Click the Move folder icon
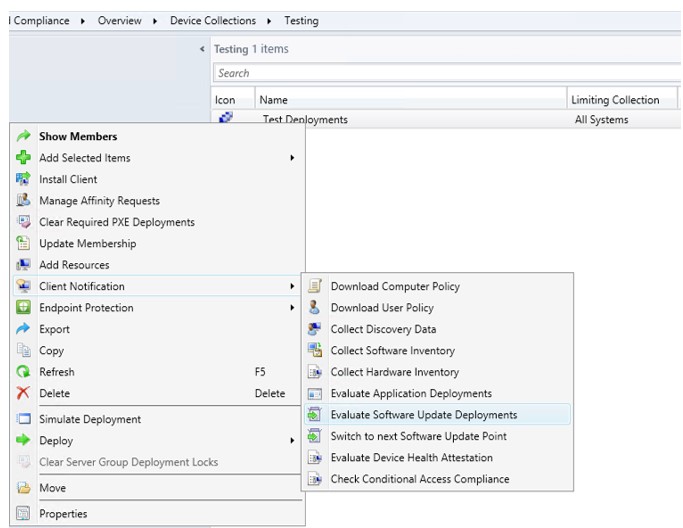 24,488
